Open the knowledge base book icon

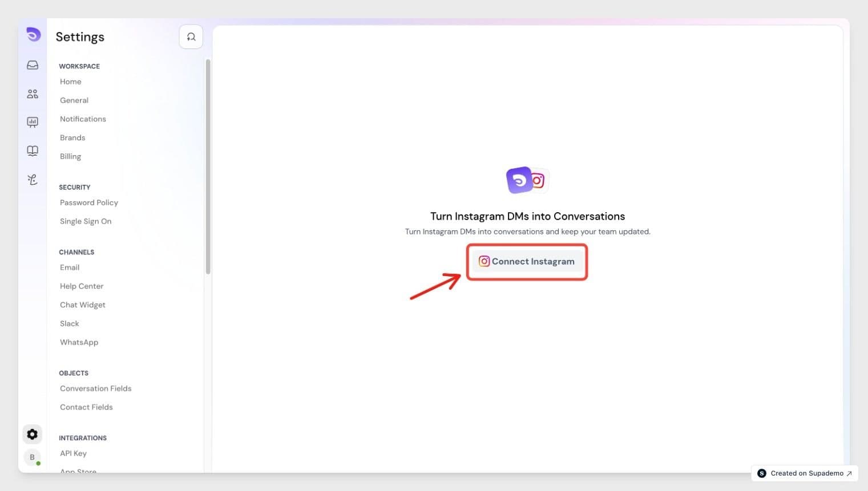tap(33, 151)
